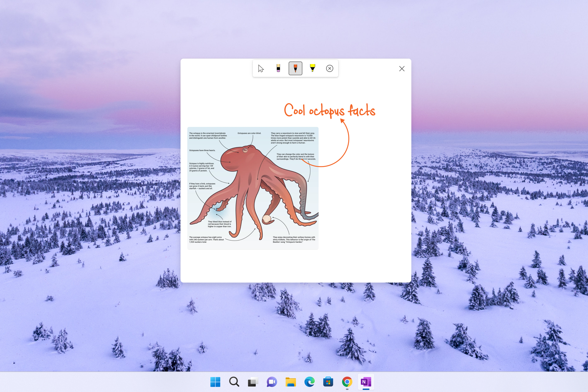This screenshot has width=588, height=392.
Task: Open Google Chrome from the taskbar
Action: click(x=347, y=382)
